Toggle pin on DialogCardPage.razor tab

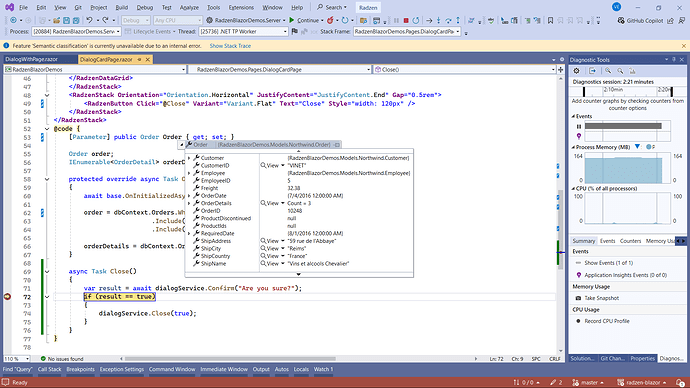tap(139, 59)
